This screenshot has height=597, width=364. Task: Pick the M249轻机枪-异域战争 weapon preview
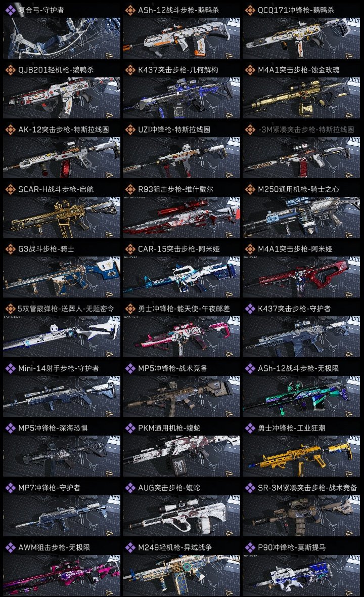tap(181, 575)
